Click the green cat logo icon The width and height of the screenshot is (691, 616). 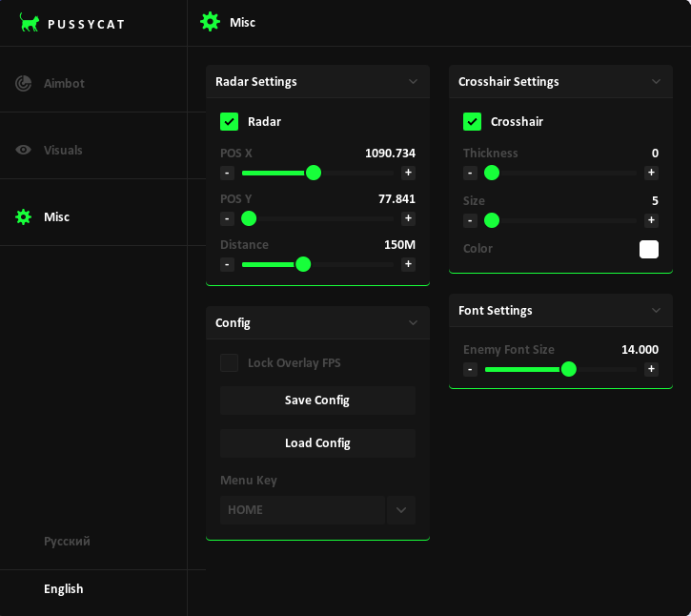tap(30, 23)
